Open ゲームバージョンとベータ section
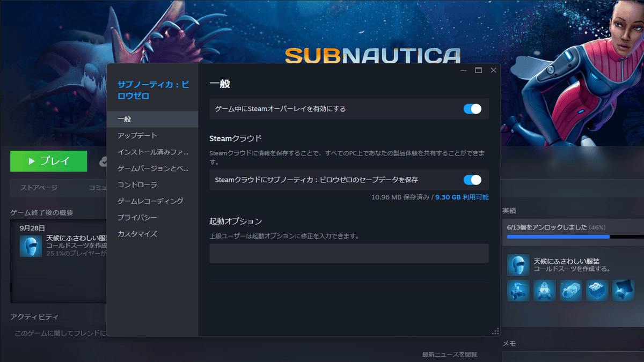 152,168
